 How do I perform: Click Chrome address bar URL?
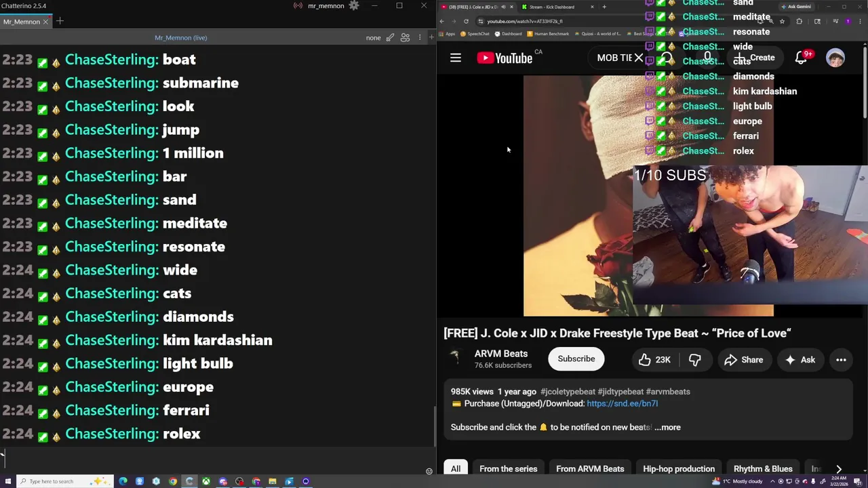click(x=525, y=21)
